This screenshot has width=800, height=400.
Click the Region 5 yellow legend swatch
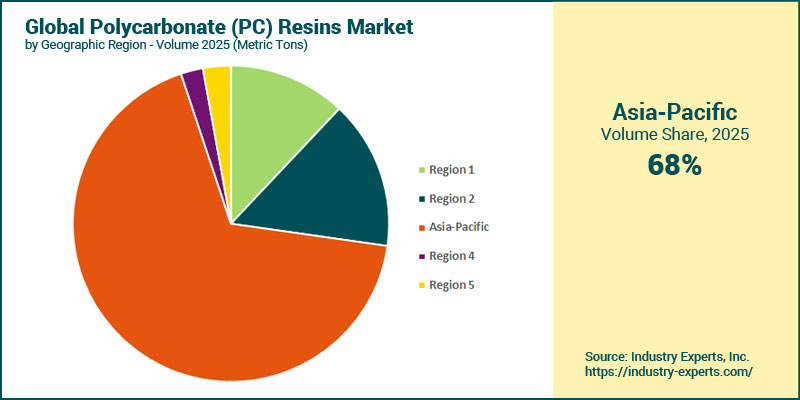421,285
